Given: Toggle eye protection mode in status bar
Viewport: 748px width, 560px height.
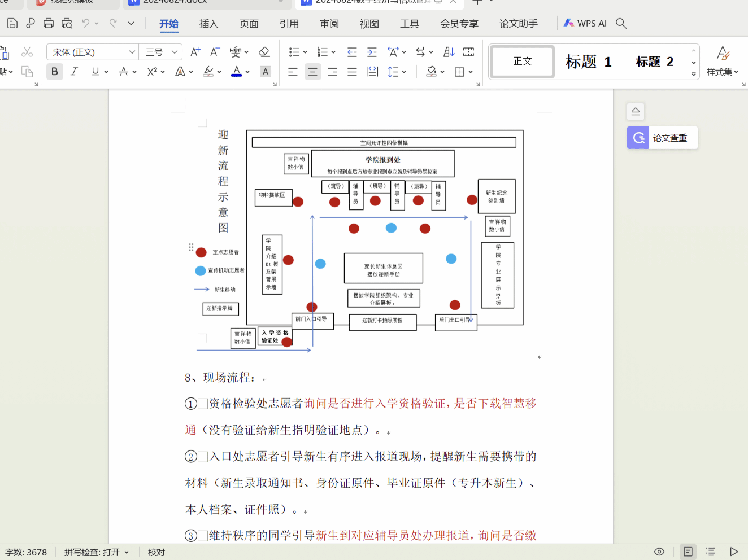Looking at the screenshot, I should 659,552.
